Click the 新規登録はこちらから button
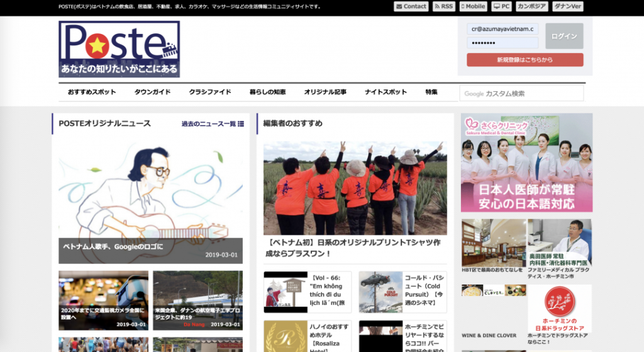The height and width of the screenshot is (352, 644). pos(525,60)
